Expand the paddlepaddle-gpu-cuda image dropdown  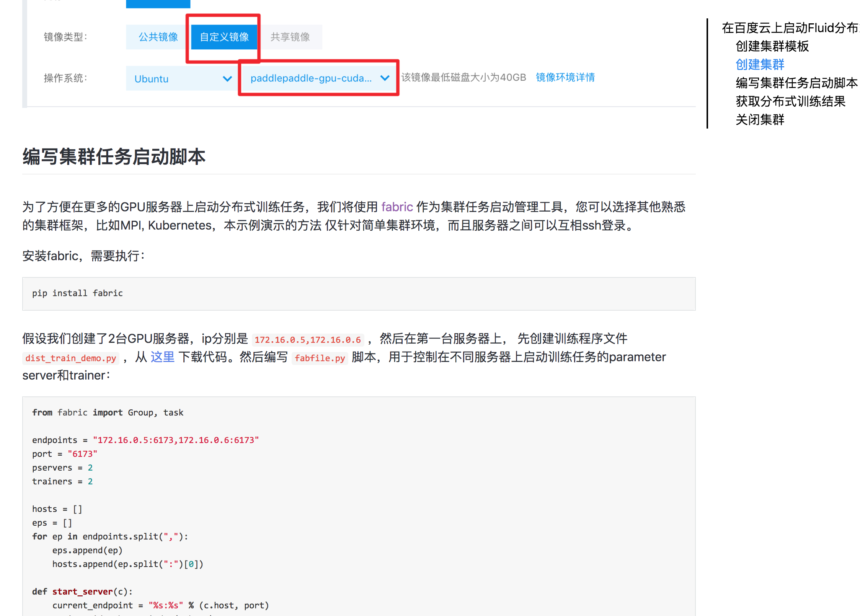tap(311, 78)
